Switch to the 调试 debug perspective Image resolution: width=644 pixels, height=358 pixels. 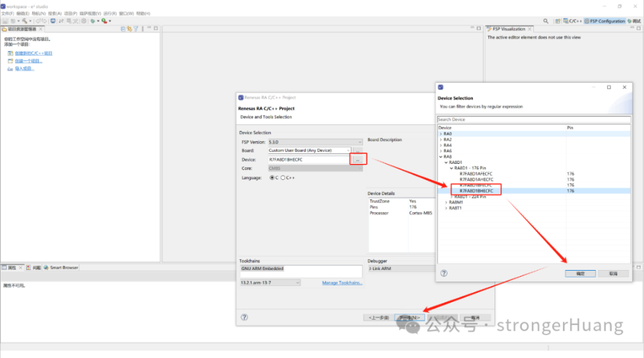tap(634, 21)
